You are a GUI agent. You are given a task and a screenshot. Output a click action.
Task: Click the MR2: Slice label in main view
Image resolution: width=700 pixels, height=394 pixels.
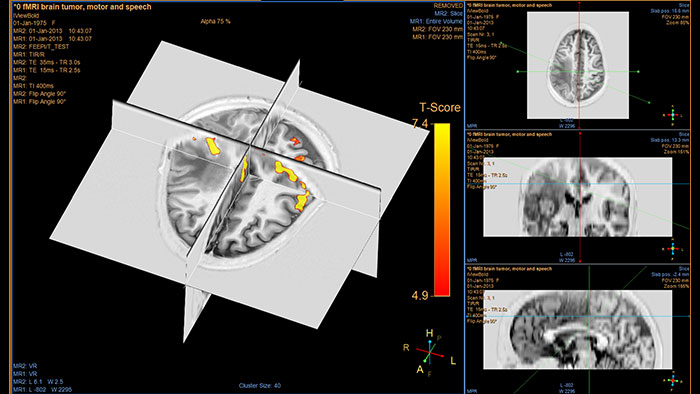pos(449,13)
